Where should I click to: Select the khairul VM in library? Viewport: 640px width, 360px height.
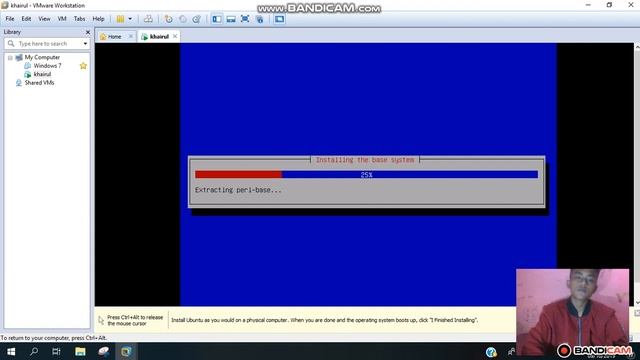pos(42,74)
